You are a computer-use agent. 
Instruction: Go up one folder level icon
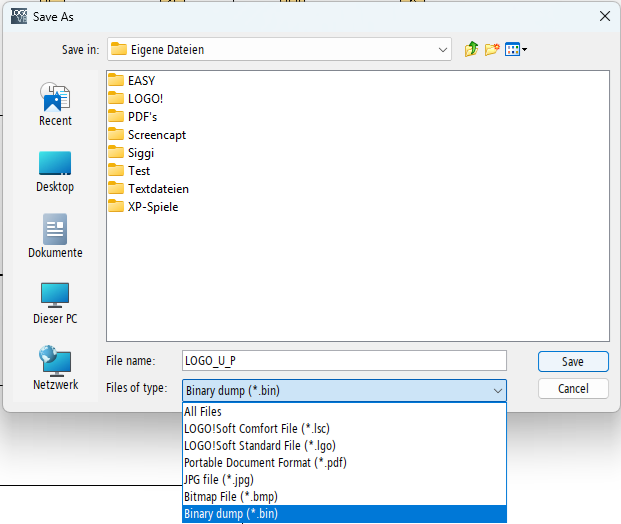click(x=471, y=50)
